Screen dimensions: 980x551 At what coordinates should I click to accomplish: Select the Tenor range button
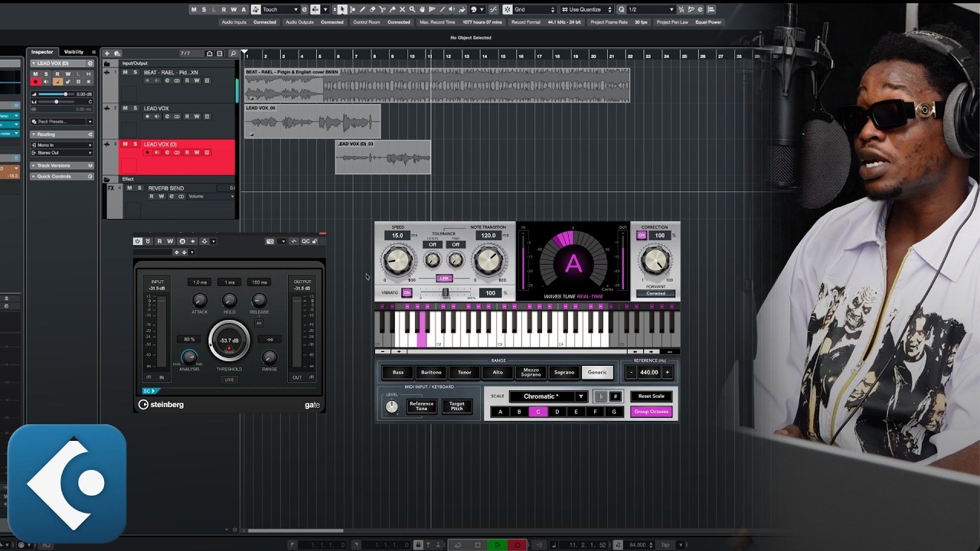point(465,372)
